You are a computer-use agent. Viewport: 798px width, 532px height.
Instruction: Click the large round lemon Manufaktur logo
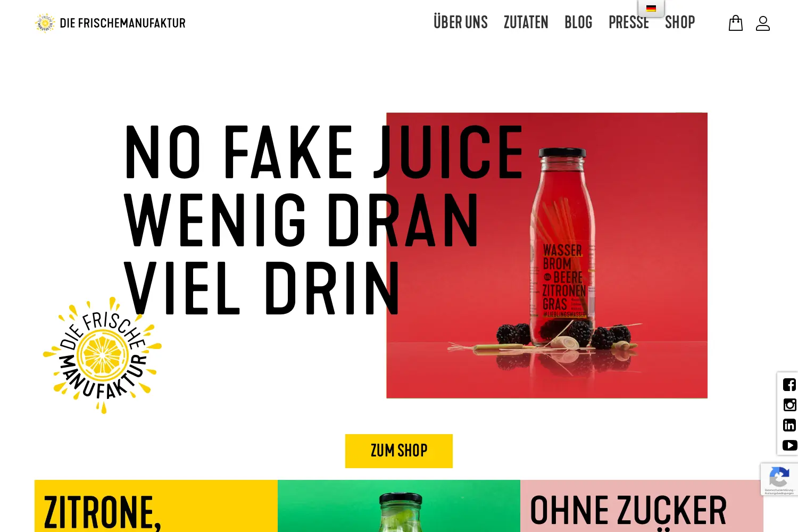click(102, 355)
